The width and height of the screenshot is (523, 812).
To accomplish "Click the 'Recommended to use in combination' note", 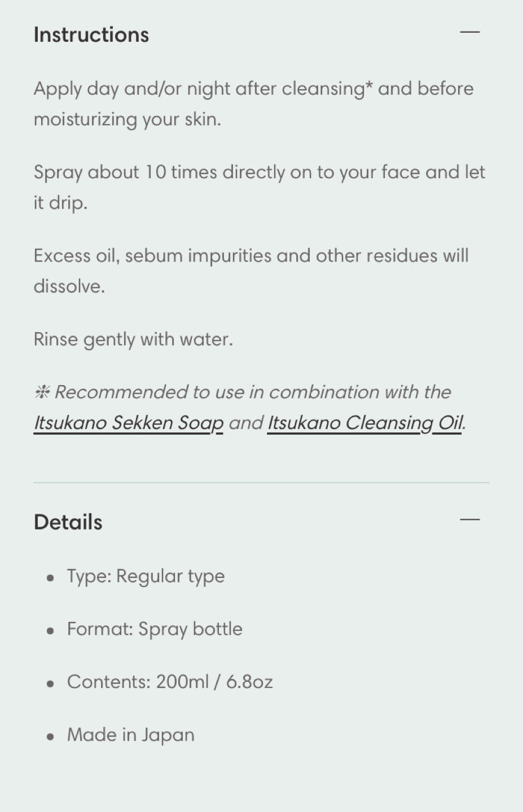I will tap(250, 407).
